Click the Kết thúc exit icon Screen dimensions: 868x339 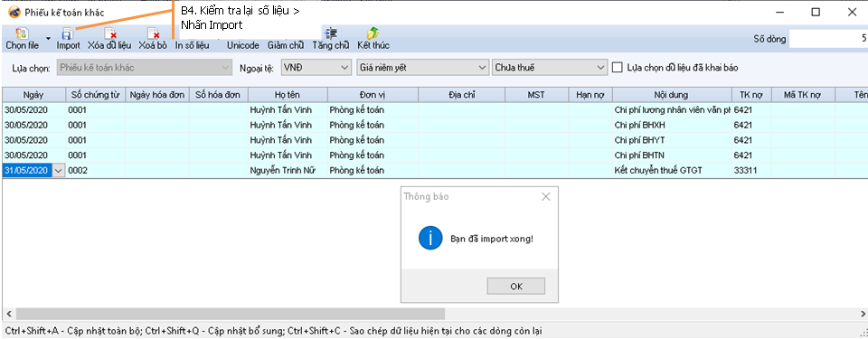coord(373,33)
